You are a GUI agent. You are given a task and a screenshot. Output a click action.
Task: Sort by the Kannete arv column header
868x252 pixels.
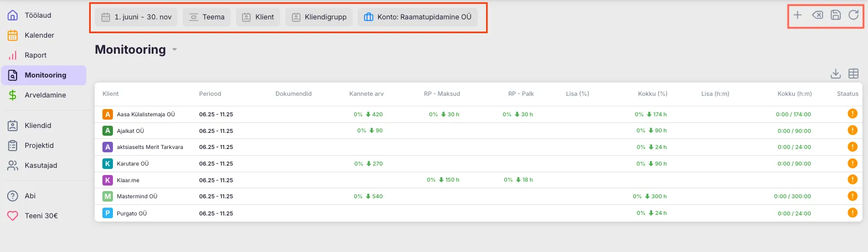[366, 94]
